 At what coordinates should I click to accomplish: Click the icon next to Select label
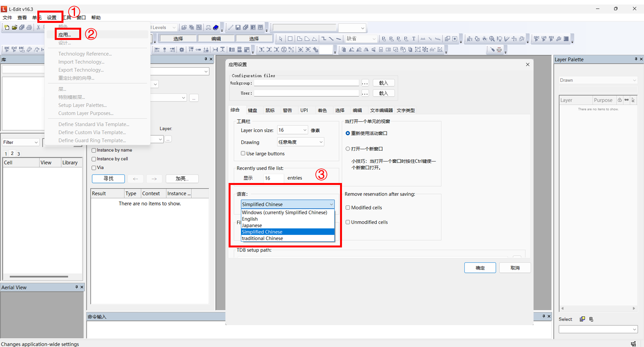pyautogui.click(x=582, y=319)
